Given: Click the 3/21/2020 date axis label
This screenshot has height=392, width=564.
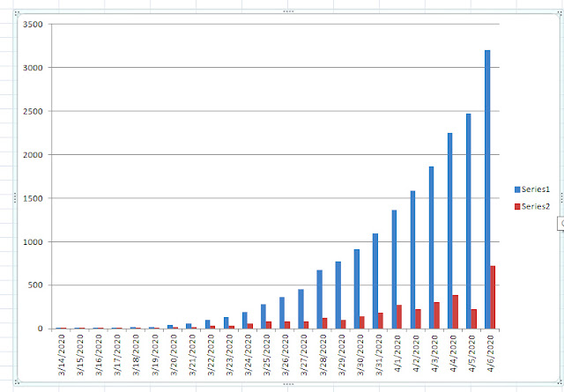Looking at the screenshot, I should click(x=192, y=355).
